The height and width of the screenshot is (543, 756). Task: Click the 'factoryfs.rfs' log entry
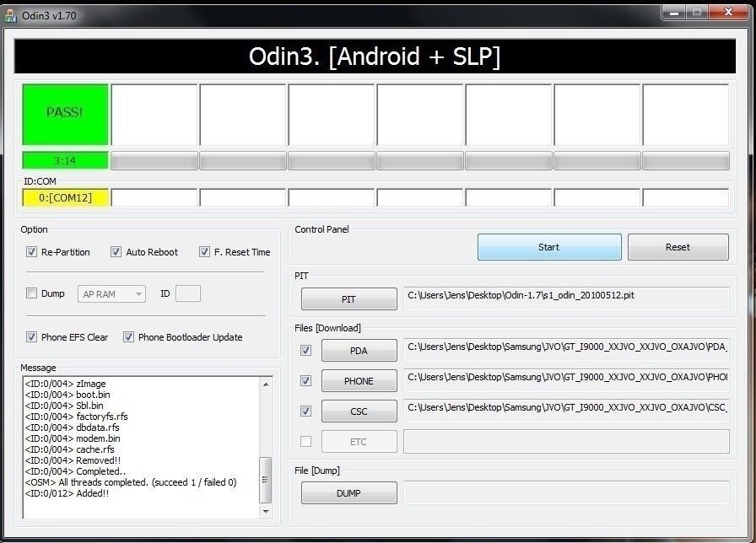click(76, 417)
